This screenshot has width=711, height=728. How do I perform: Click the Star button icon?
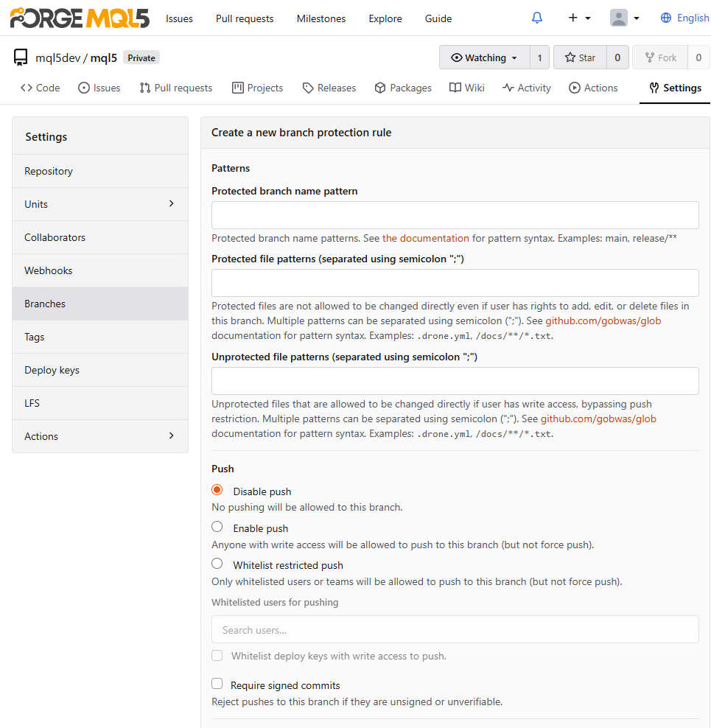coord(570,57)
